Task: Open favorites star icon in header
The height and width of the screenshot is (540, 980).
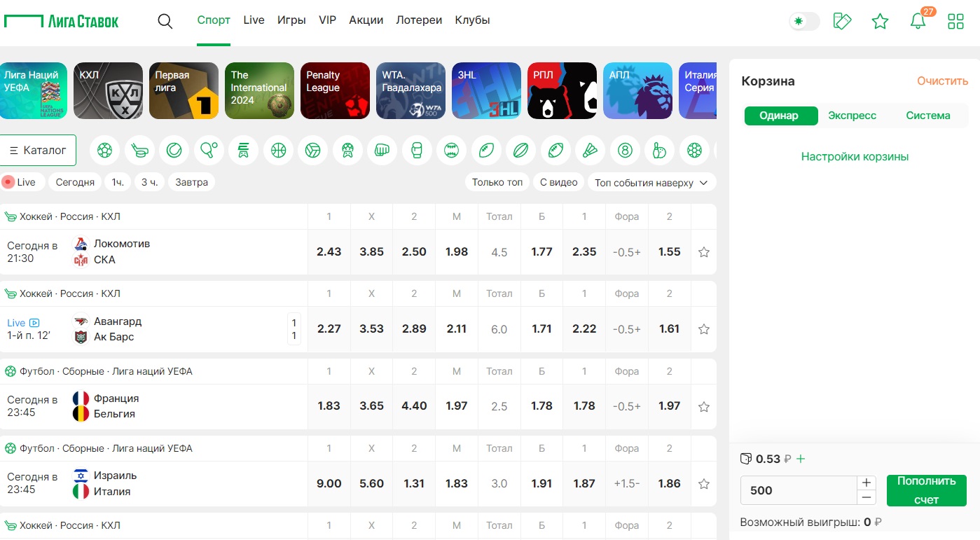Action: tap(880, 21)
